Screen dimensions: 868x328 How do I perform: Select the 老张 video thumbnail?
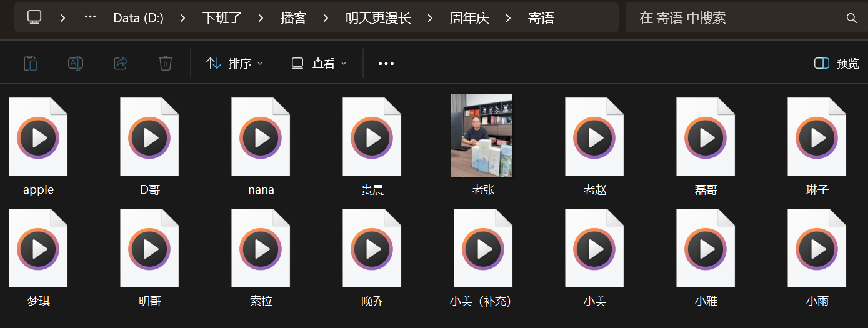481,136
